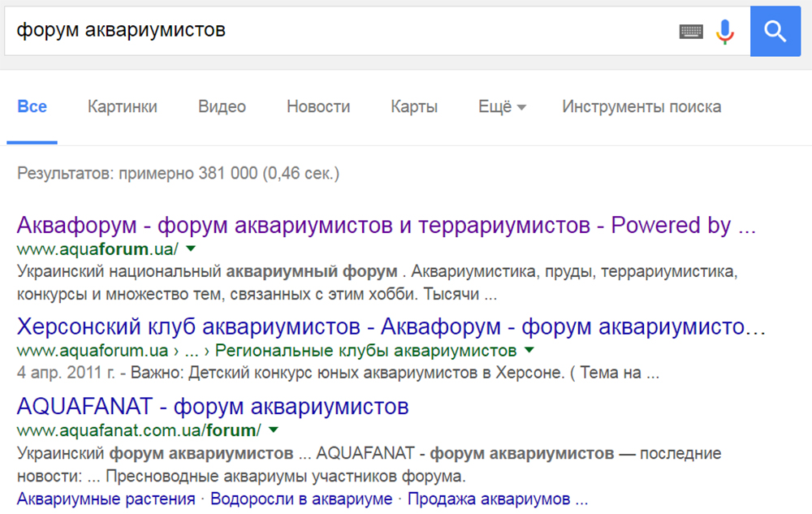Image resolution: width=812 pixels, height=514 pixels.
Task: Expand arrow after Региональные клубы аквариумистов
Action: pos(529,351)
